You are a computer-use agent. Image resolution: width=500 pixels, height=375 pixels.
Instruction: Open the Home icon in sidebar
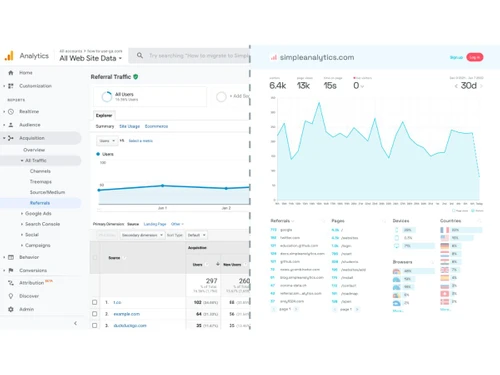click(x=11, y=73)
